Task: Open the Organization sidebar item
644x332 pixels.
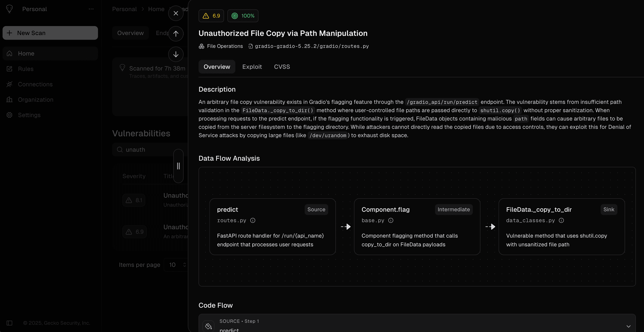Action: (x=50, y=100)
